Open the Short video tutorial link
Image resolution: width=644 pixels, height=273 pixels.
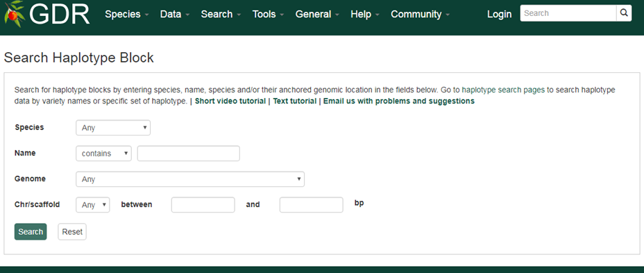coord(230,101)
